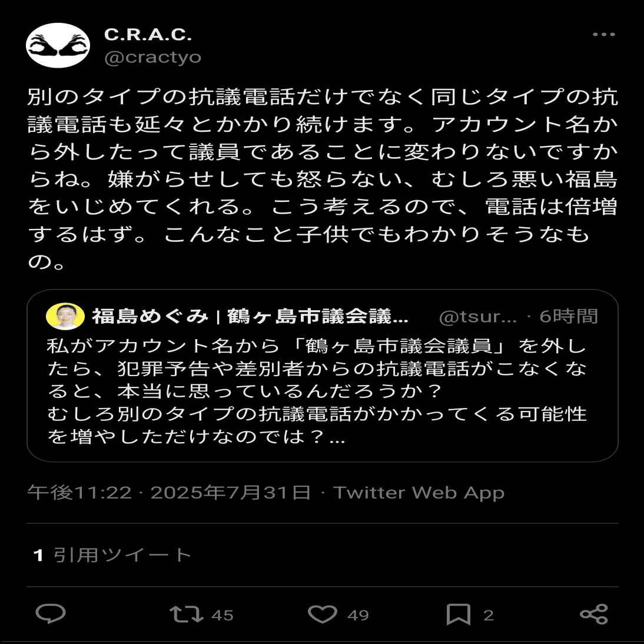The height and width of the screenshot is (644, 644).
Task: Click the retweet count 45
Action: [x=222, y=615]
